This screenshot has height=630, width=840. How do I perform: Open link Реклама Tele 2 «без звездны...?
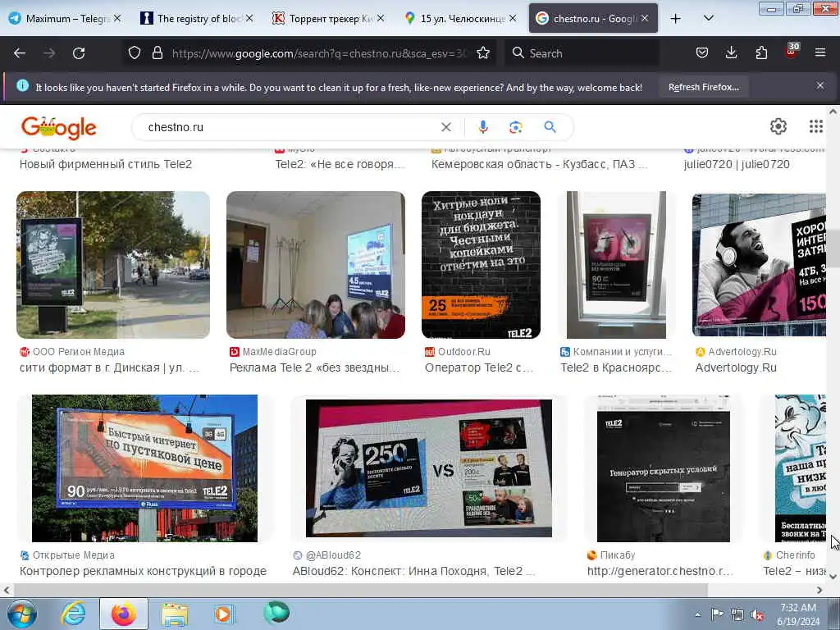click(x=314, y=368)
